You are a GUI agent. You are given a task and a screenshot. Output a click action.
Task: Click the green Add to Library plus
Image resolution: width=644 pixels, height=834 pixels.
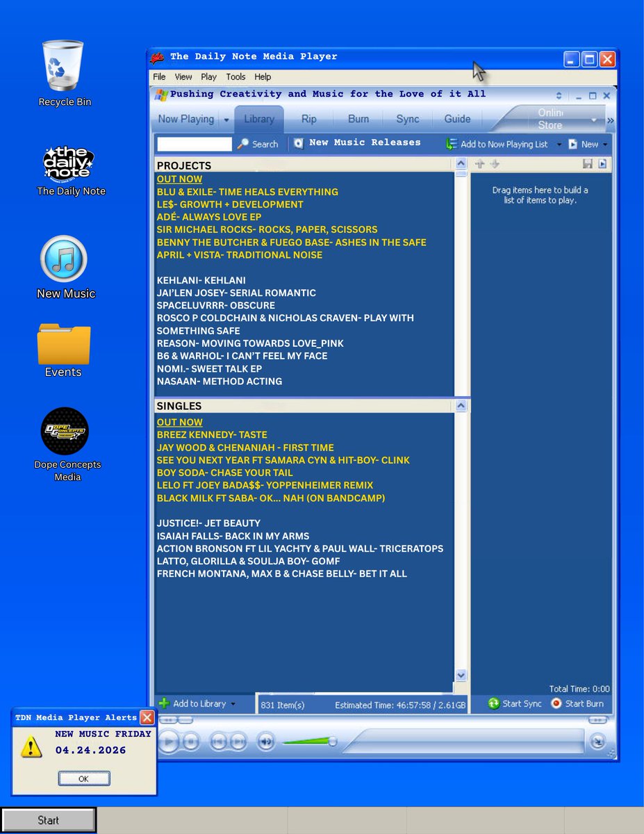pos(164,703)
